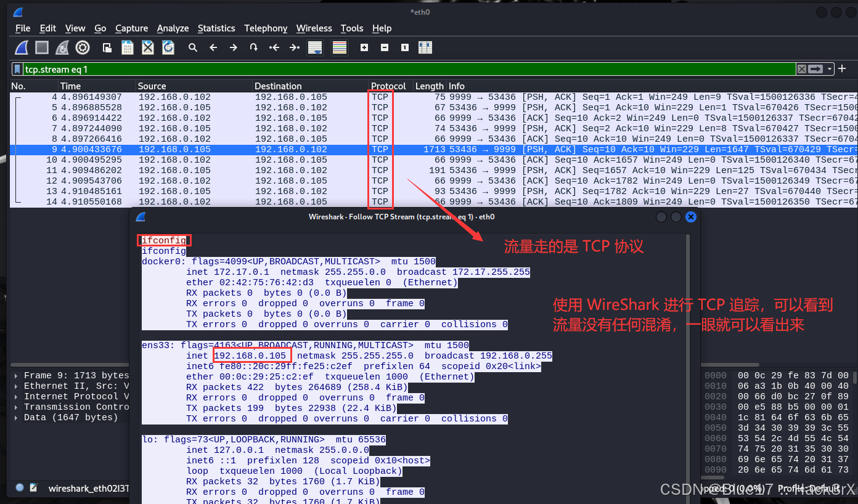Reset text to normal size
The image size is (858, 504).
click(x=405, y=47)
